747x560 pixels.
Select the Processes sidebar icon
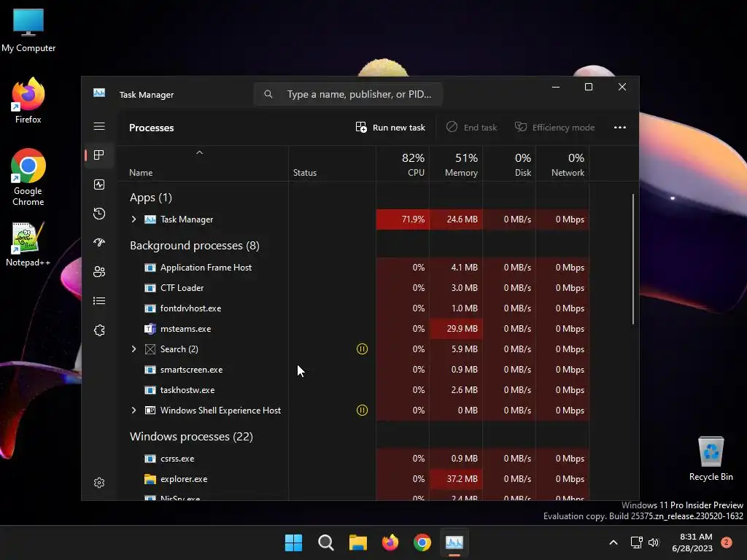click(x=99, y=155)
